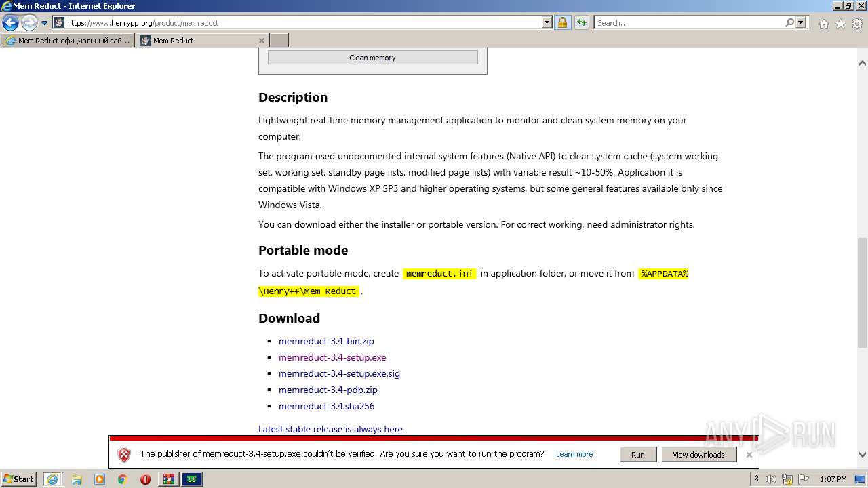868x488 pixels.
Task: Refresh the page with the green arrows
Action: (581, 22)
